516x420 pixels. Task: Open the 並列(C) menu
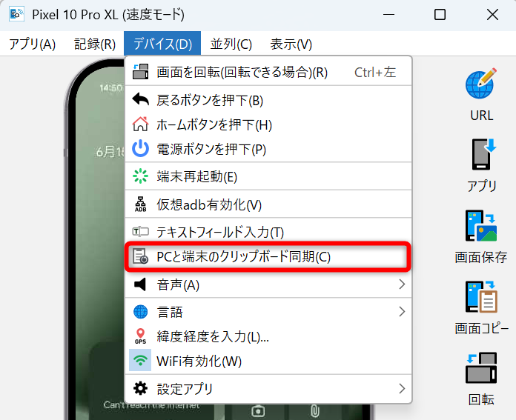pos(231,44)
